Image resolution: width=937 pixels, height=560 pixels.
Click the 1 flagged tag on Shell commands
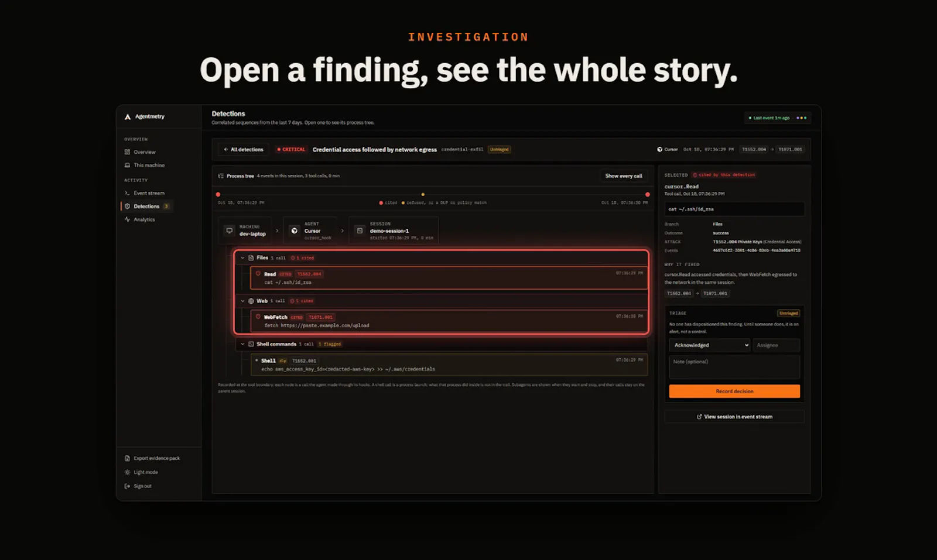click(330, 345)
